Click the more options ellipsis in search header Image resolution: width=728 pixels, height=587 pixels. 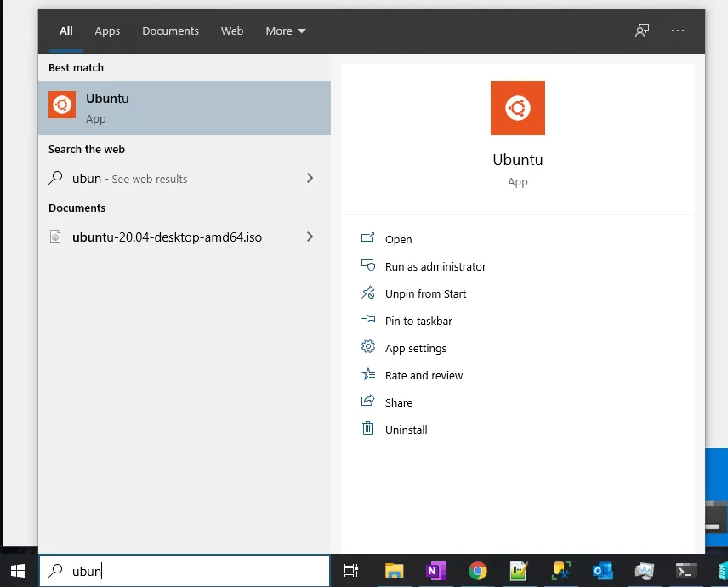[x=678, y=31]
